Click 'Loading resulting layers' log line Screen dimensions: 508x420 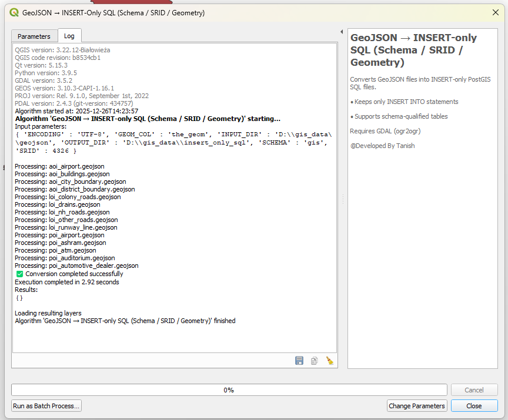pos(48,313)
